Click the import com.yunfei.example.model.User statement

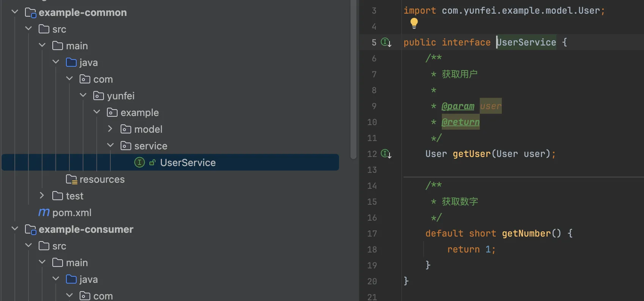(x=504, y=11)
